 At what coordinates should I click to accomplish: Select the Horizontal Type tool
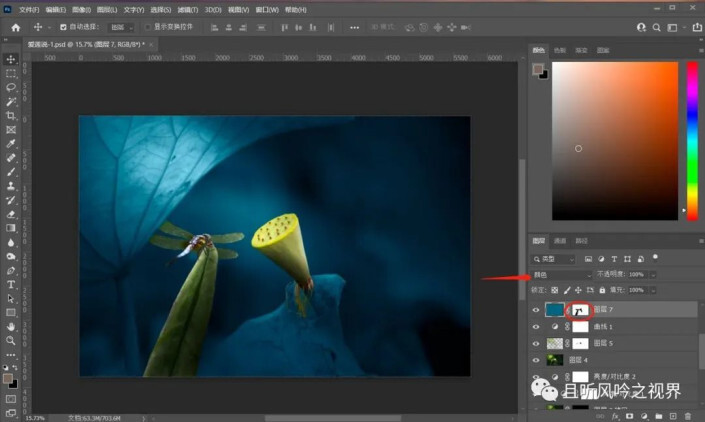point(11,284)
